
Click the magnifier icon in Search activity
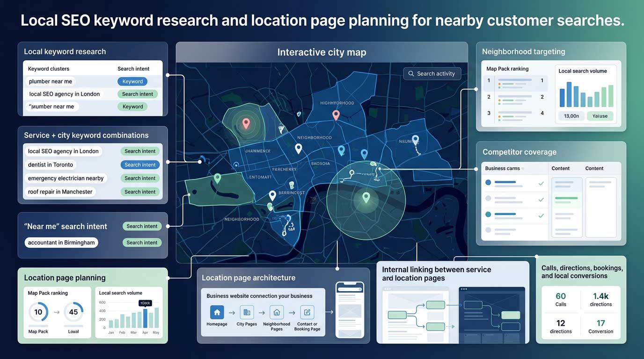pos(411,73)
